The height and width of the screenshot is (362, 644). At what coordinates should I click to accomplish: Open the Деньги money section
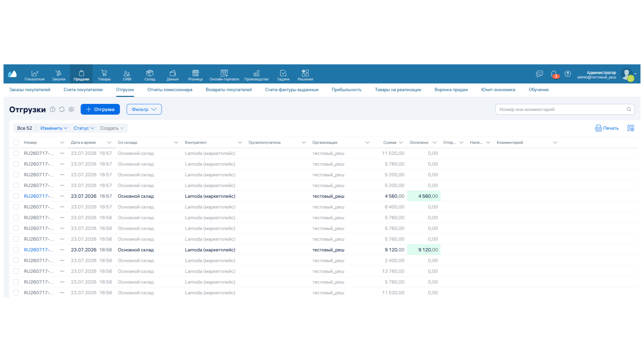[x=172, y=75]
